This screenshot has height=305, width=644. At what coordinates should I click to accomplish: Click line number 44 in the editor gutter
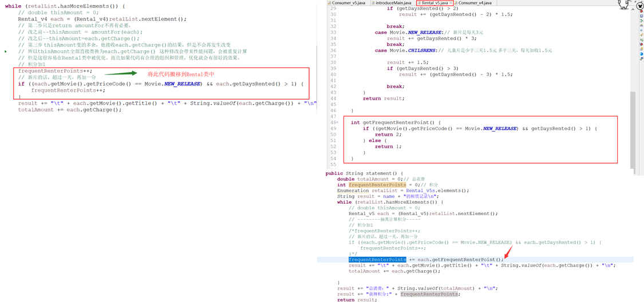click(333, 98)
